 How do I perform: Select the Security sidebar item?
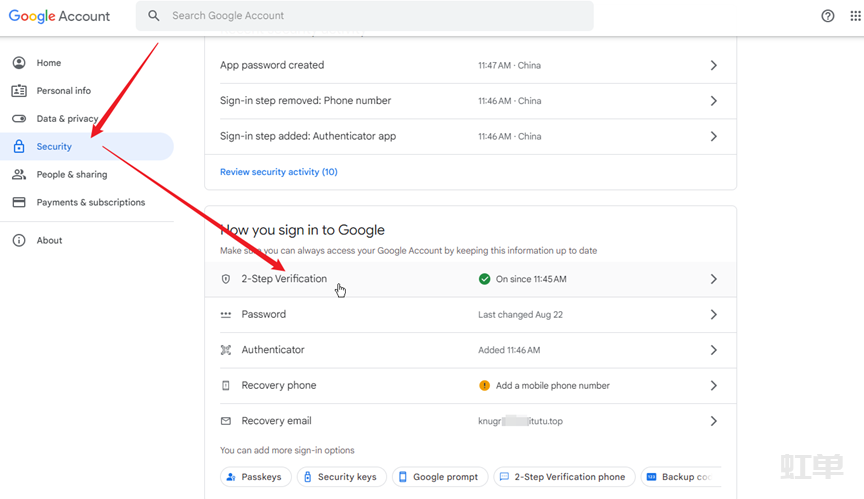[x=87, y=147]
